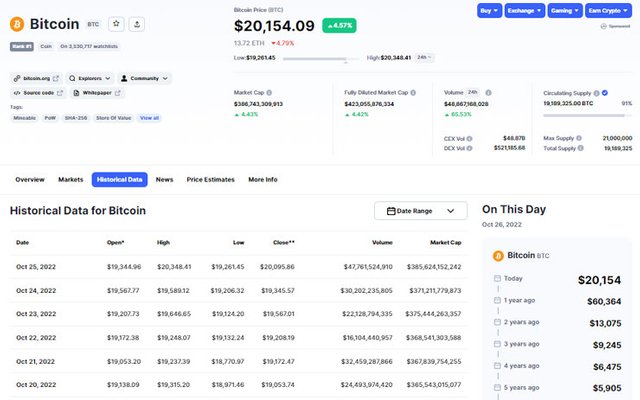Click View all tags link
Image resolution: width=640 pixels, height=400 pixels.
click(149, 118)
